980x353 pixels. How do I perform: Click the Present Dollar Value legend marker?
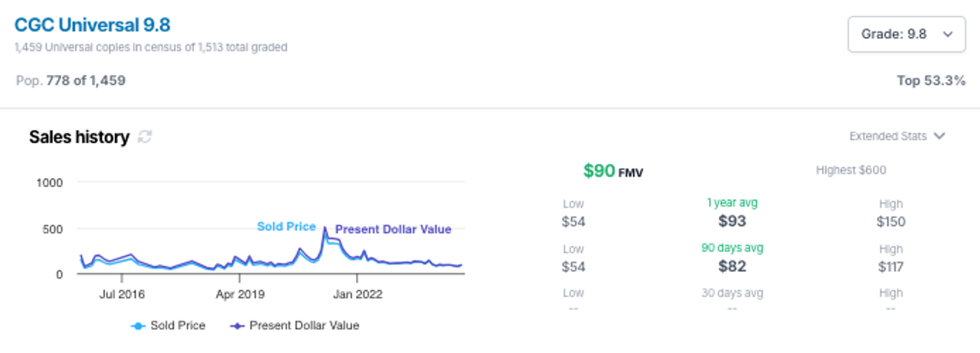tap(237, 325)
